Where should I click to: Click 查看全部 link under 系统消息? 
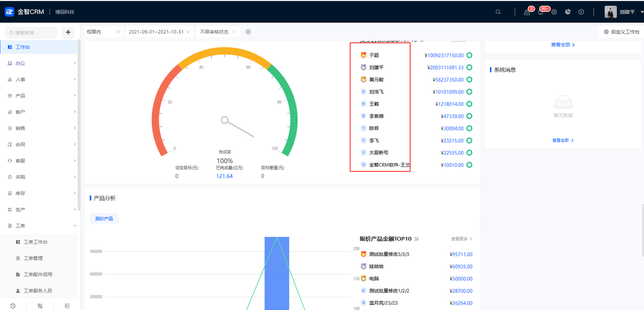click(x=562, y=140)
